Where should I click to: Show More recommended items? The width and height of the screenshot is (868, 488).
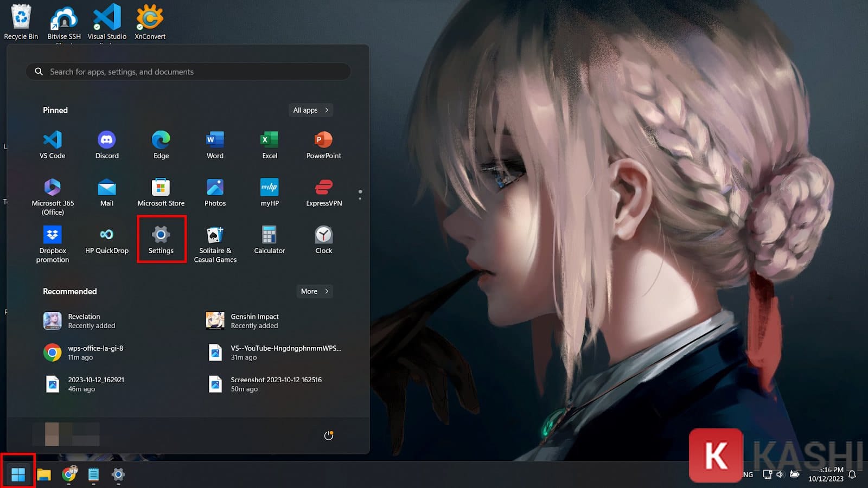(x=314, y=291)
